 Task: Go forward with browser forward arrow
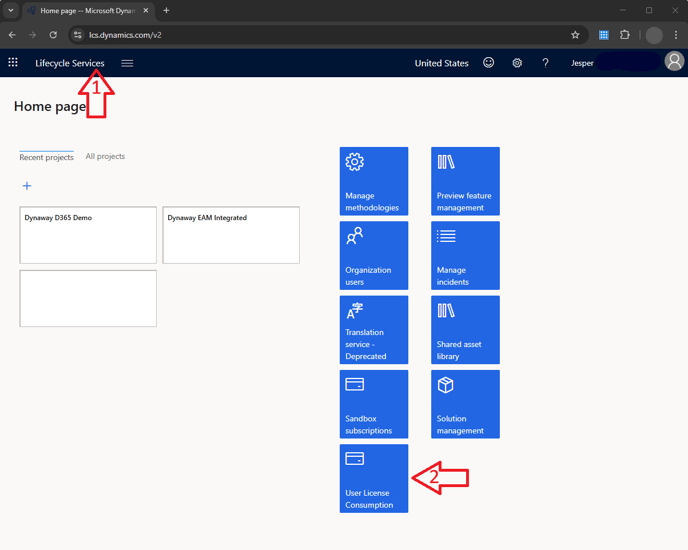pyautogui.click(x=32, y=35)
